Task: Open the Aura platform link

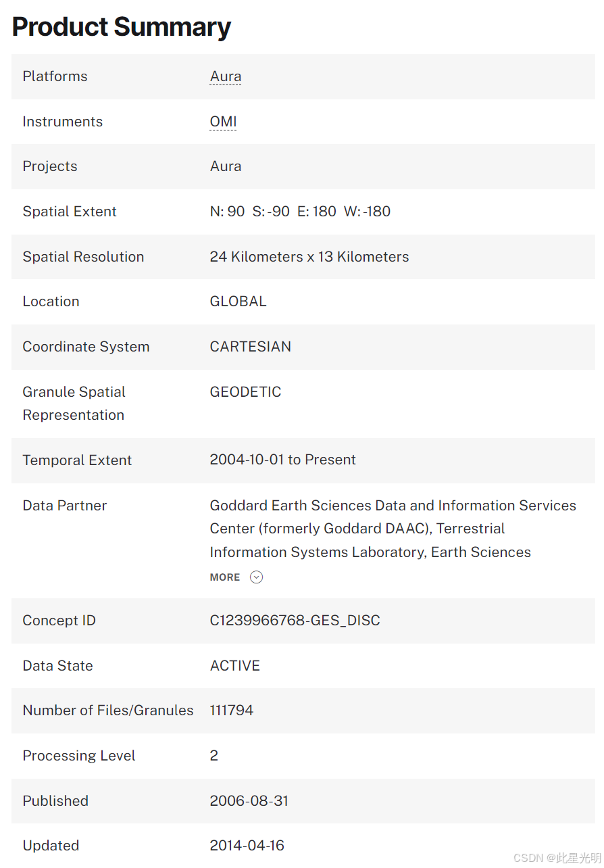Action: (226, 76)
